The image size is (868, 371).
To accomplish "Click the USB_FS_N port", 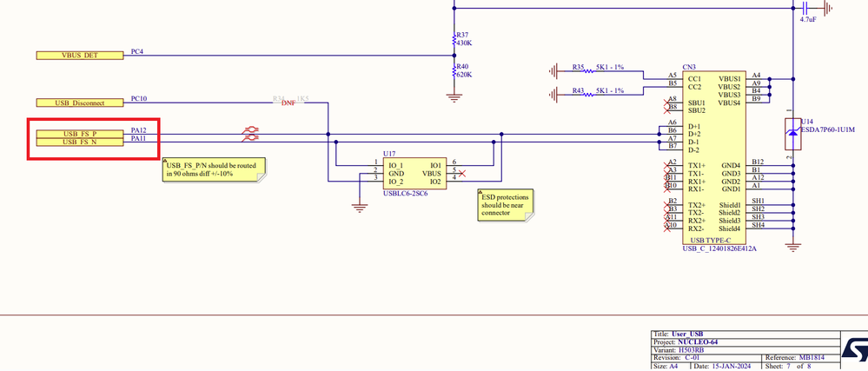I will coord(80,142).
